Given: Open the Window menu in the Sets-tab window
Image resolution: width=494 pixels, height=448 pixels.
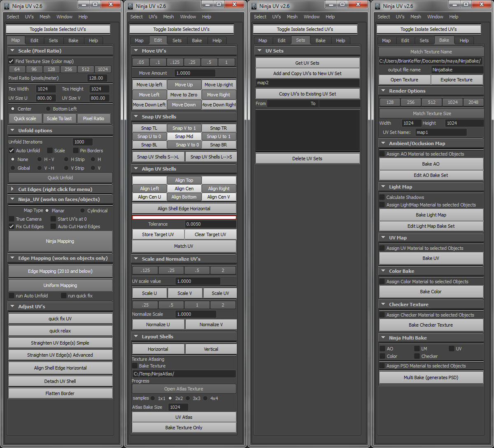Looking at the screenshot, I should pyautogui.click(x=312, y=17).
